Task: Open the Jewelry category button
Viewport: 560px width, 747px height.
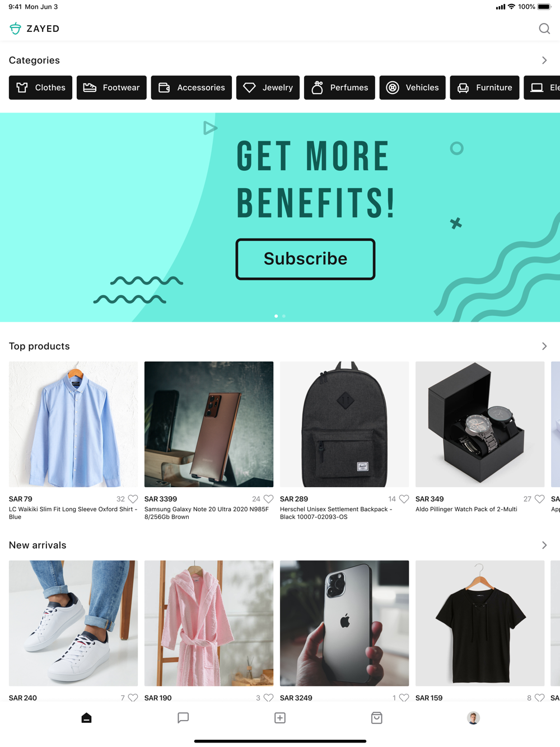Action: 268,87
